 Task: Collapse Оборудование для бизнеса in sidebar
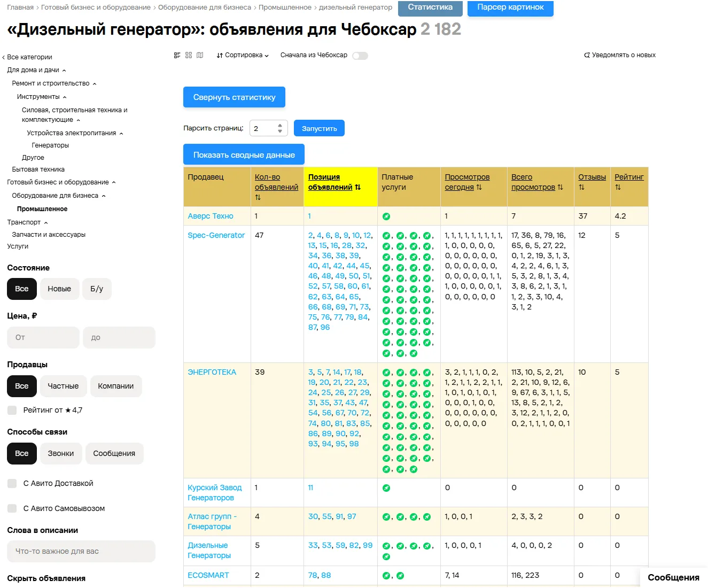coord(104,196)
